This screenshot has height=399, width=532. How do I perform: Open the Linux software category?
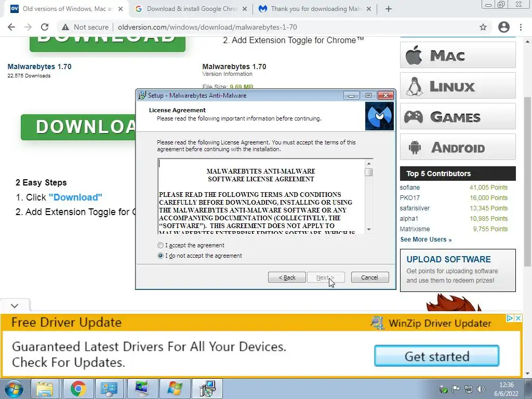tap(458, 86)
